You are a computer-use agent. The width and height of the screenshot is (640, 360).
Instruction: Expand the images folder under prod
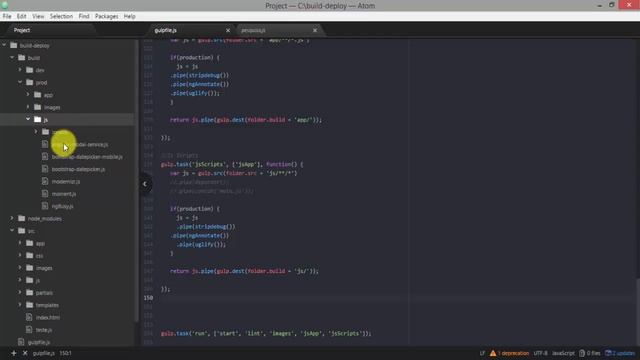coord(28,107)
